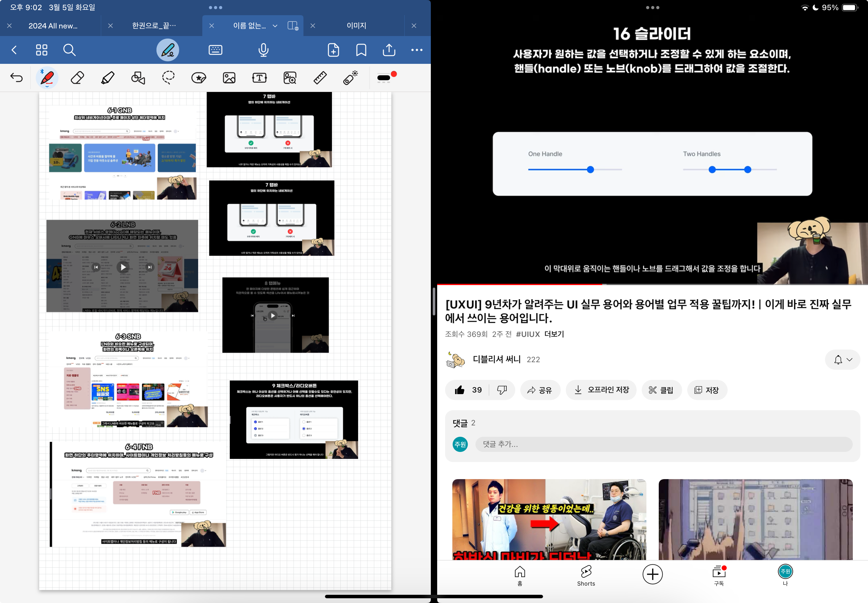Select the eraser tool
Image resolution: width=868 pixels, height=603 pixels.
[77, 78]
